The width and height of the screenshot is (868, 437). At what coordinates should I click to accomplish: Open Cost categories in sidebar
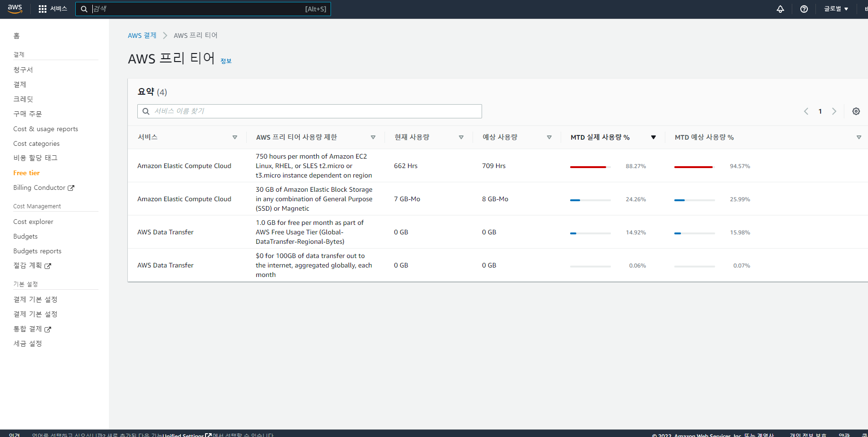[36, 143]
